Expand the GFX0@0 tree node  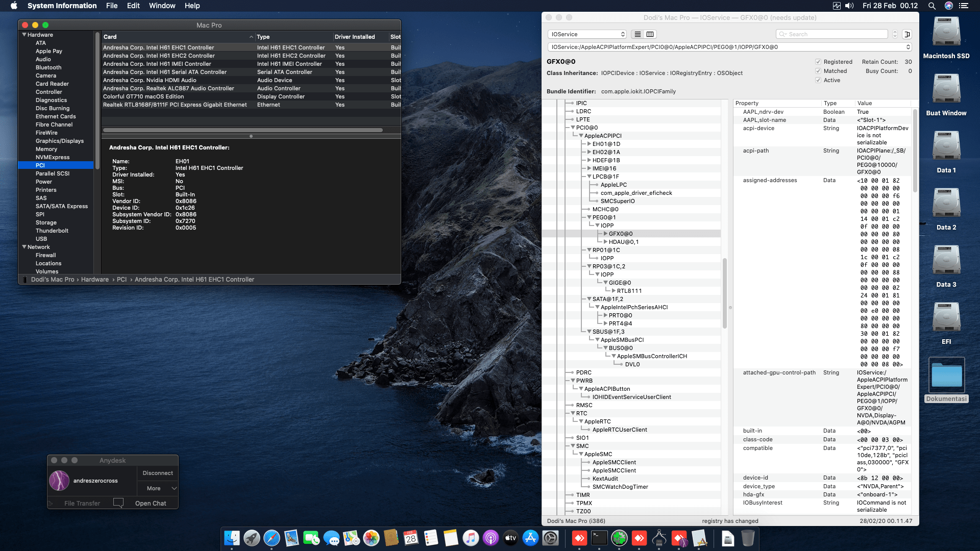click(605, 234)
